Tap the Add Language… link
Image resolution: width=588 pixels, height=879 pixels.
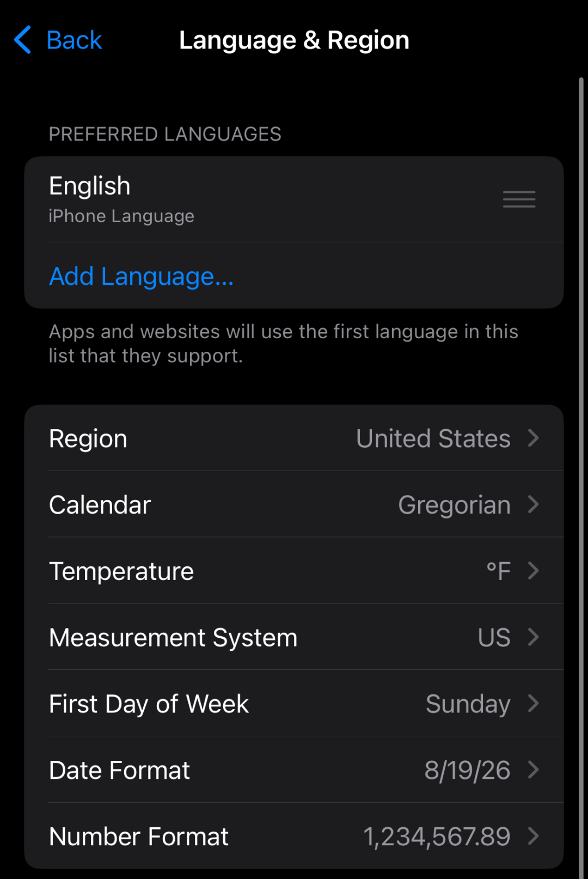pyautogui.click(x=142, y=276)
